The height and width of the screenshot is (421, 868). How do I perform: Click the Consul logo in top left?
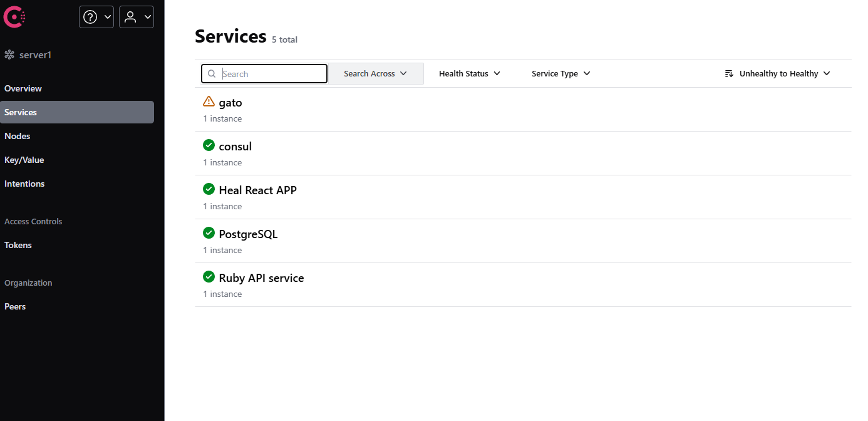click(x=14, y=17)
